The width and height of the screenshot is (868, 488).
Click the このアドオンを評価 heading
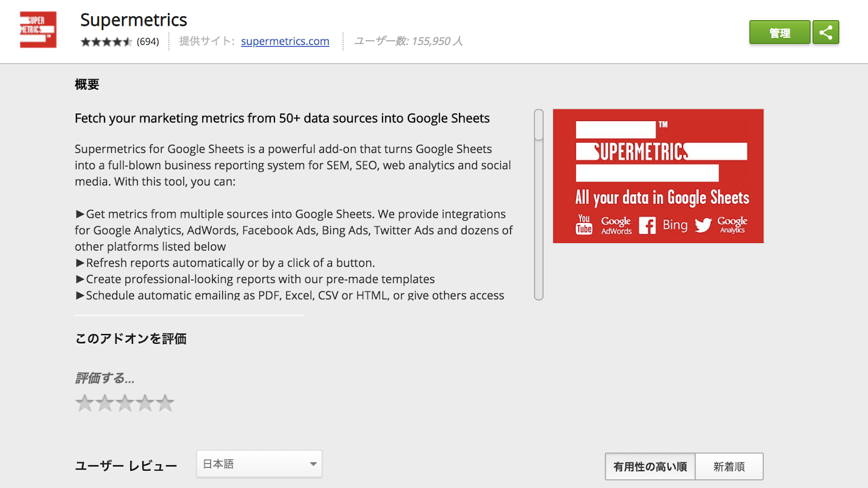131,339
